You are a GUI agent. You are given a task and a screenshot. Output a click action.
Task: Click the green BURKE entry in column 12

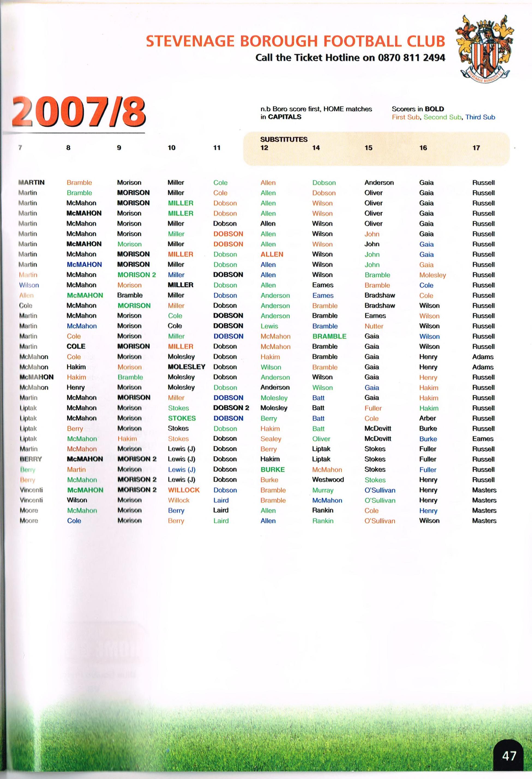coord(272,470)
